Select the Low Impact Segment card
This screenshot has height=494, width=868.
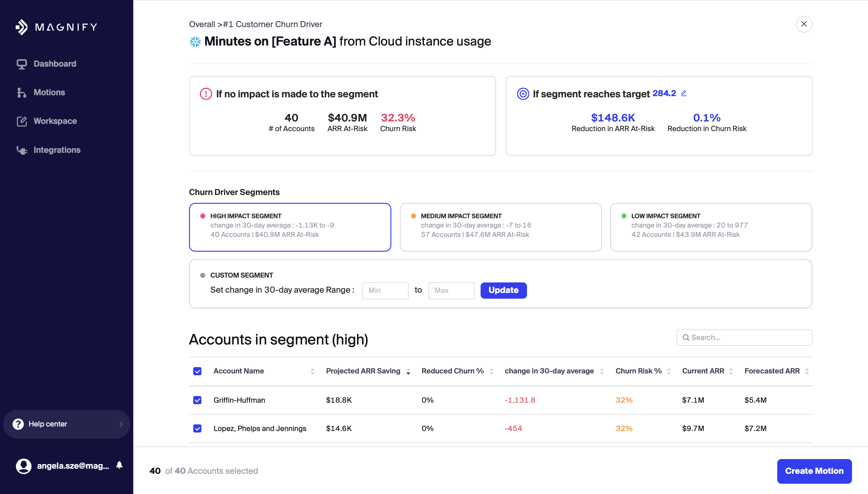click(x=711, y=227)
